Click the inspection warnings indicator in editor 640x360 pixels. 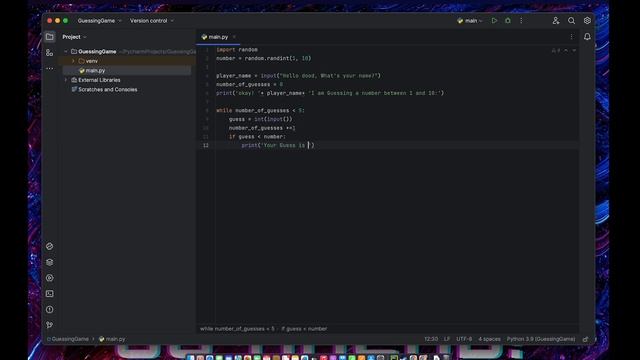(556, 51)
